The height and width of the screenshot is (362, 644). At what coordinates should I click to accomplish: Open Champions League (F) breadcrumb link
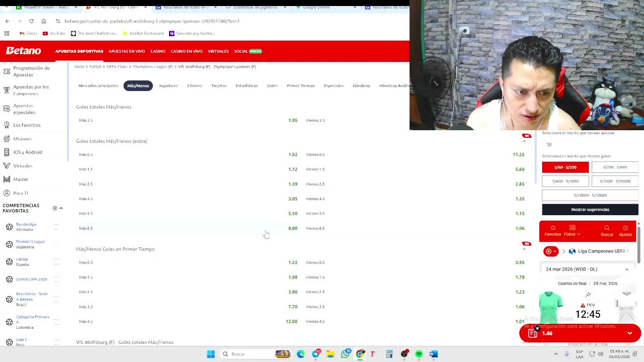click(152, 67)
